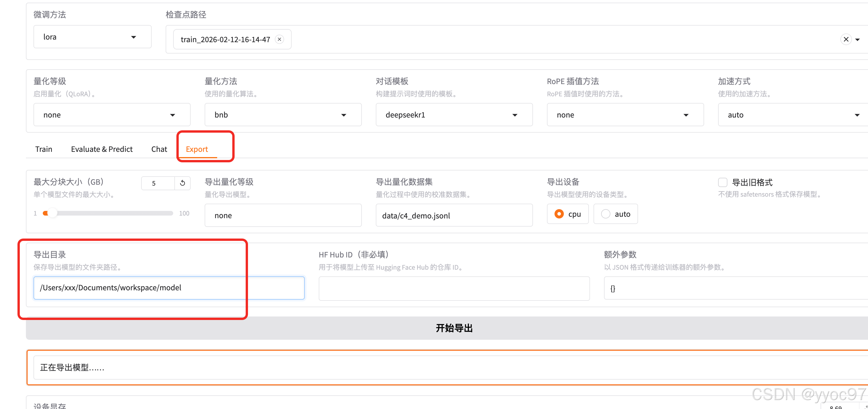Reset the max shard size value

click(x=182, y=183)
